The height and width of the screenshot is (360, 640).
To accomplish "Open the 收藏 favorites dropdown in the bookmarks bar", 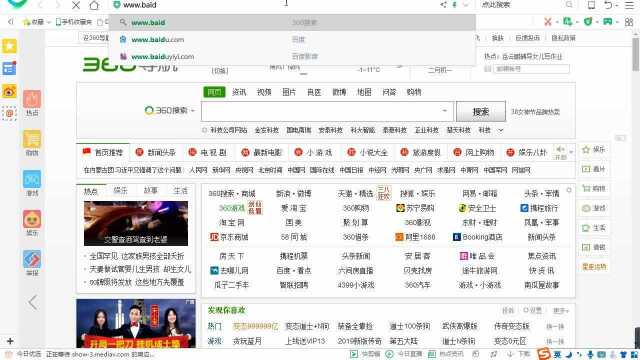I will coord(37,22).
